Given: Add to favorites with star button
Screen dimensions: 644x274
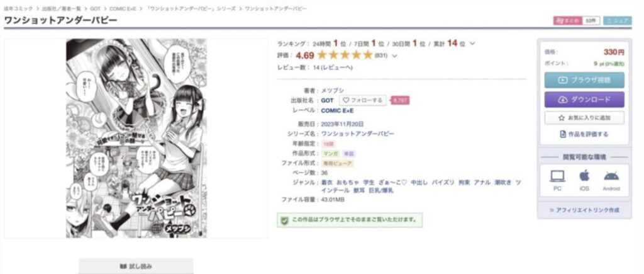Looking at the screenshot, I should click(x=584, y=118).
